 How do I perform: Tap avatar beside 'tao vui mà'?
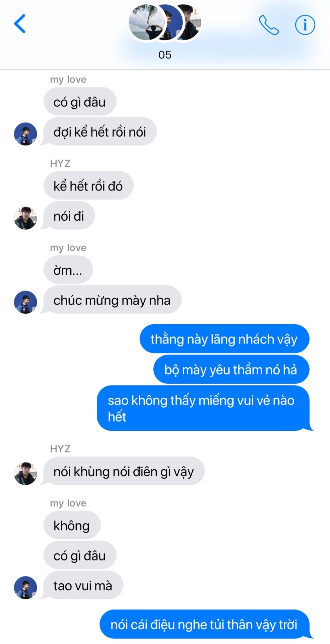(x=25, y=588)
